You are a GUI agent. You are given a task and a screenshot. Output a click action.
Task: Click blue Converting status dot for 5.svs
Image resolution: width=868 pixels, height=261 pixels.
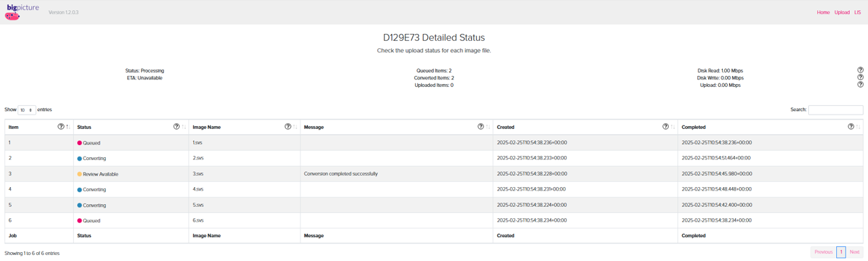79,205
